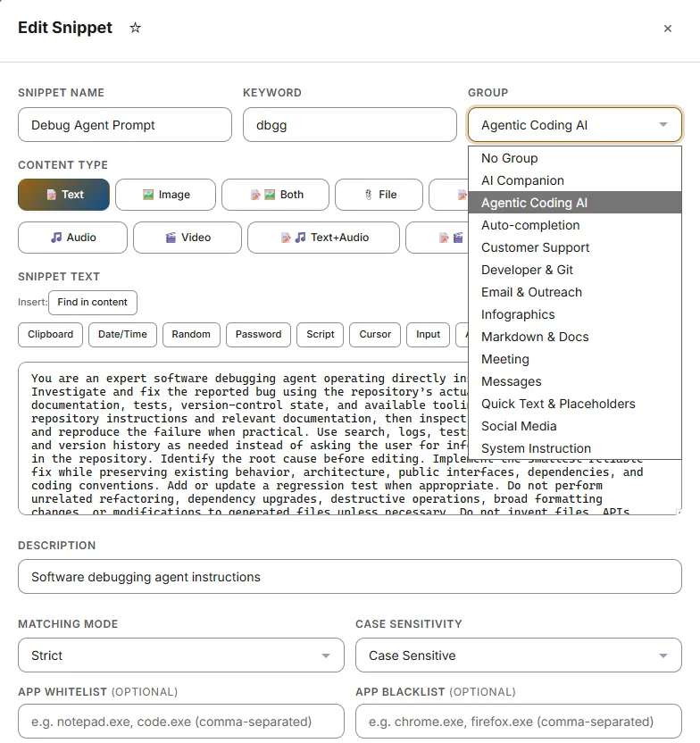Choose Quick Text & Placeholders group
This screenshot has width=700, height=743.
[575, 404]
